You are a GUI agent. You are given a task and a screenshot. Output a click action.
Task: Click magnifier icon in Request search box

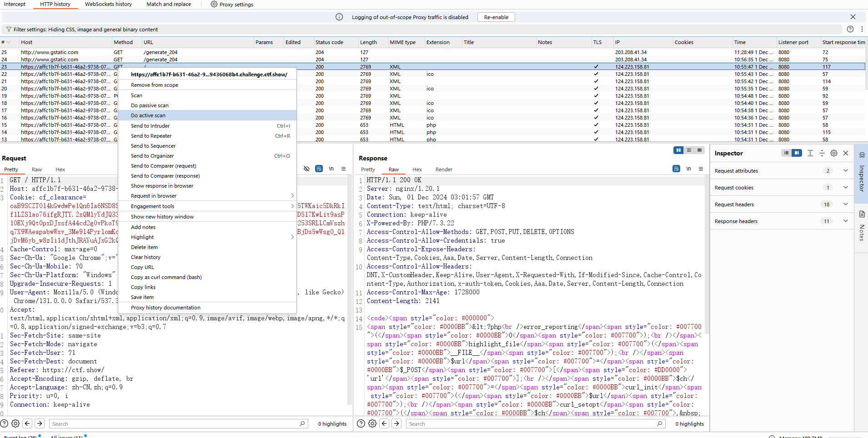pyautogui.click(x=302, y=423)
